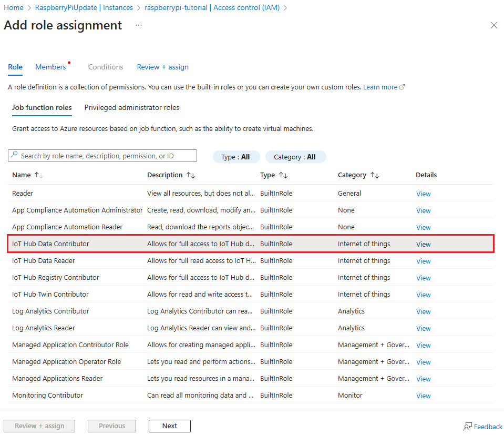The image size is (504, 435).
Task: Select App Compliance Automation Reader role
Action: click(x=251, y=227)
